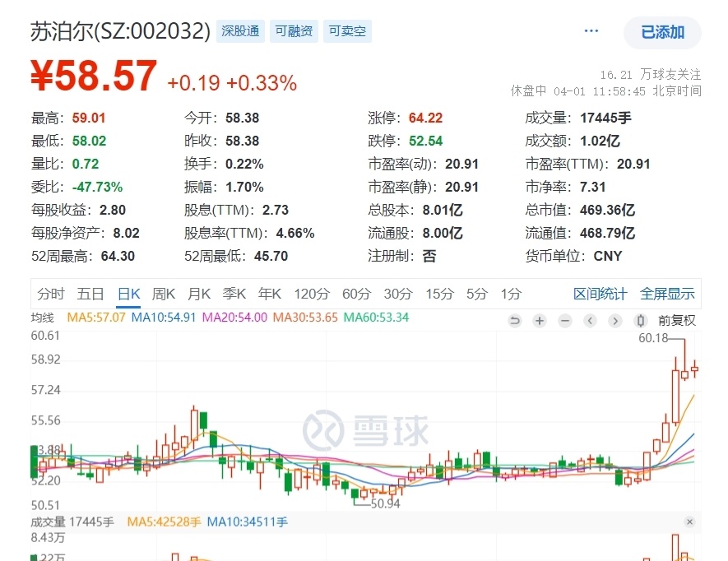The width and height of the screenshot is (728, 561).
Task: Open the 120分 chart tab
Action: (312, 294)
